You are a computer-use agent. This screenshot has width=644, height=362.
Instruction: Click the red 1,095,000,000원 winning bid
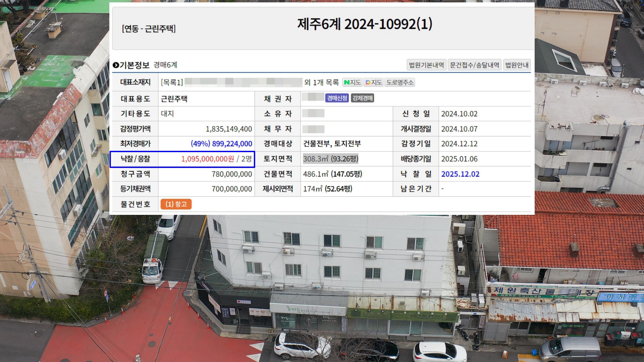click(208, 159)
